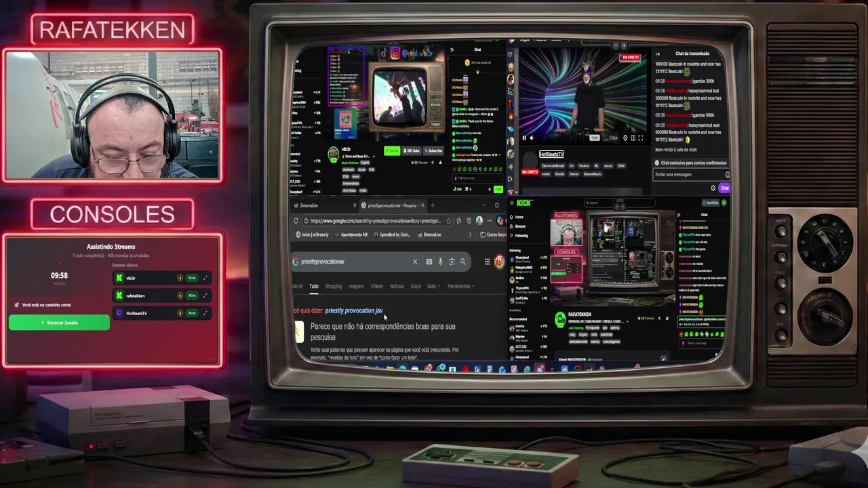Collapse the Chat da transmissão panel
The height and width of the screenshot is (488, 868).
click(658, 54)
